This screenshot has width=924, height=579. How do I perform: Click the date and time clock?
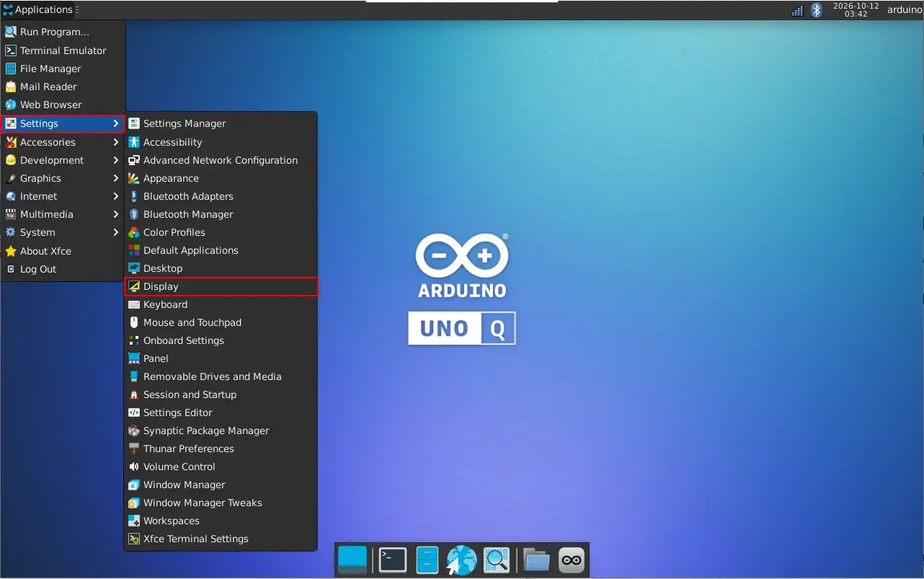(856, 10)
